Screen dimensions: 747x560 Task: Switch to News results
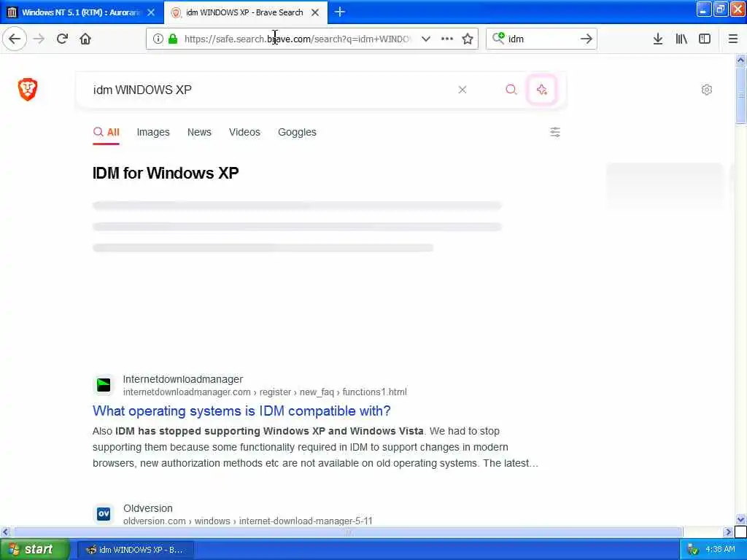coord(199,132)
